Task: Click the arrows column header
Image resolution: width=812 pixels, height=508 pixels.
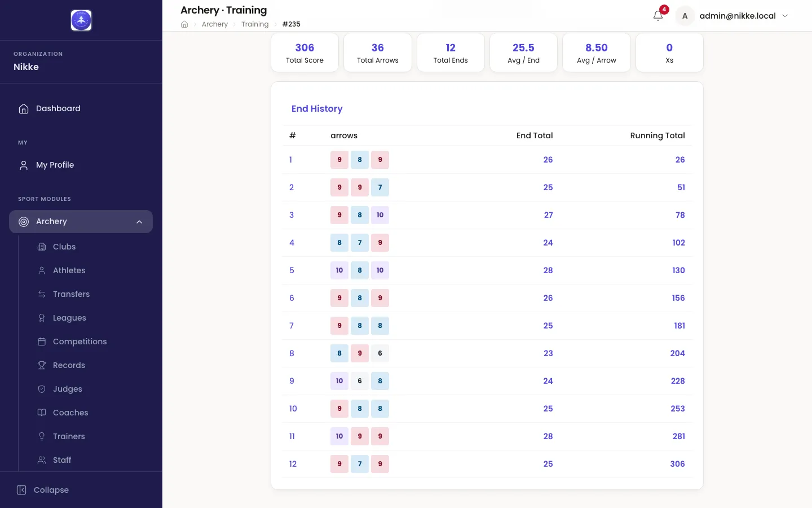Action: coord(344,135)
